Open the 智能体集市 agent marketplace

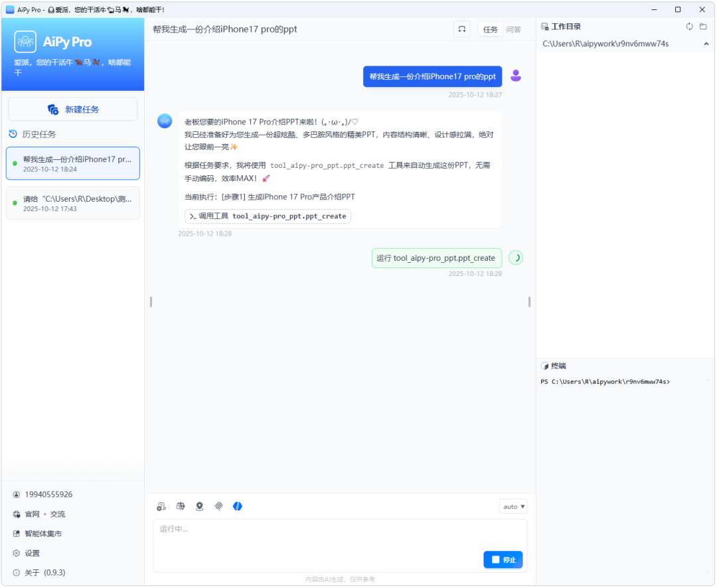42,534
